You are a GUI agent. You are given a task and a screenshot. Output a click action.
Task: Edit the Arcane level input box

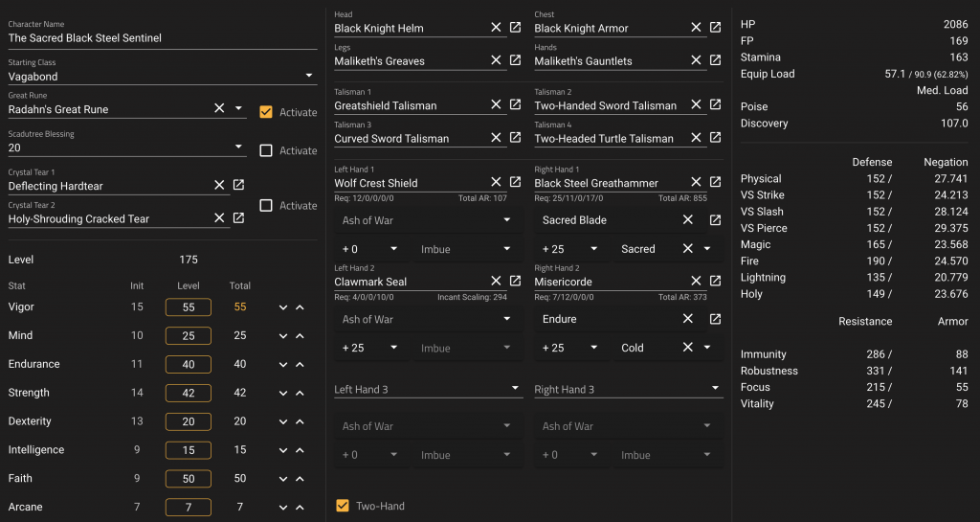pos(189,507)
